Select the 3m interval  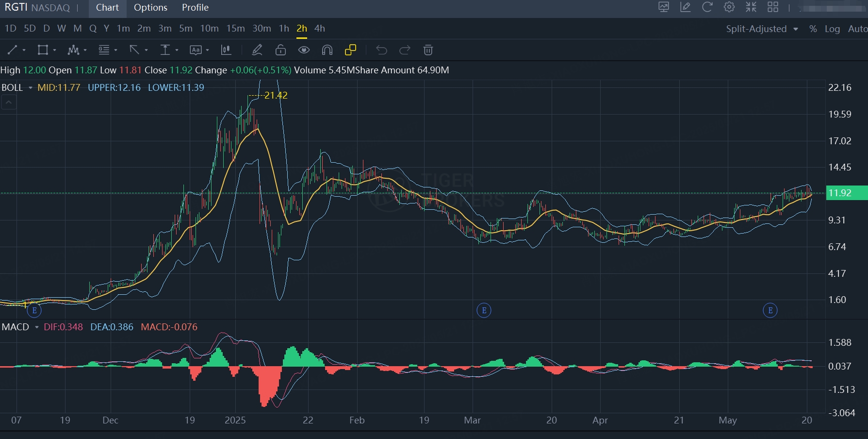(165, 29)
